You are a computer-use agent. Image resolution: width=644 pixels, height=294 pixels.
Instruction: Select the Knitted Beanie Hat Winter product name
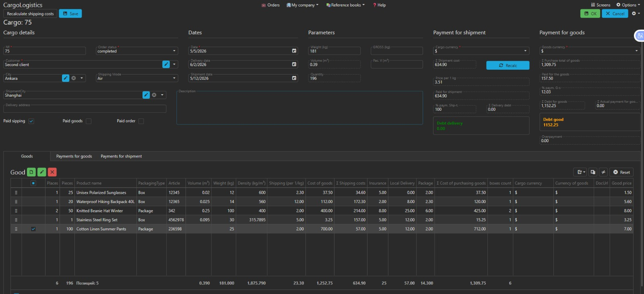tap(99, 211)
